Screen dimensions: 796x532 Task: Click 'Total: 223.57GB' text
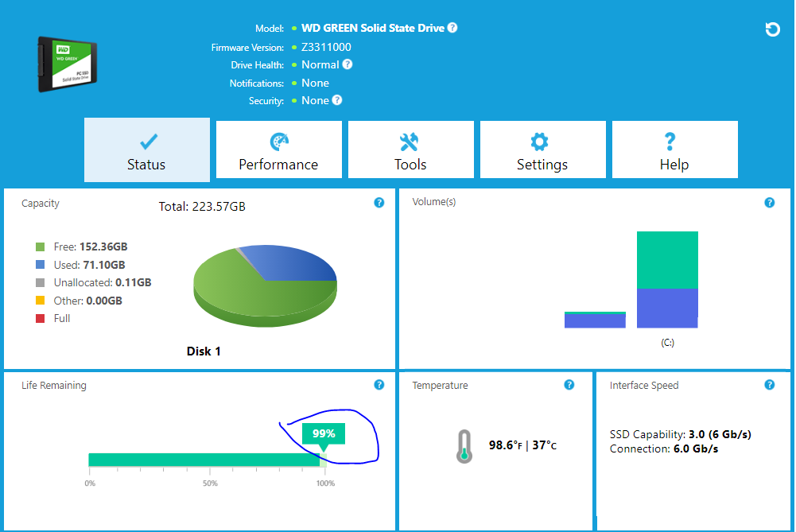[x=202, y=207]
